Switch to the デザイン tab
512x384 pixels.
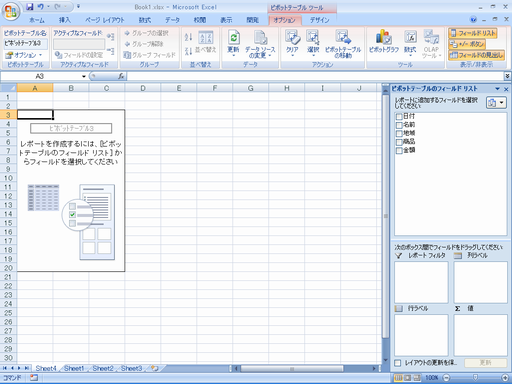[x=319, y=20]
